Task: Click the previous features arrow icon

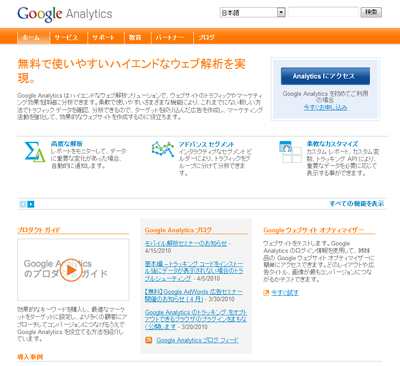Action: [22, 204]
